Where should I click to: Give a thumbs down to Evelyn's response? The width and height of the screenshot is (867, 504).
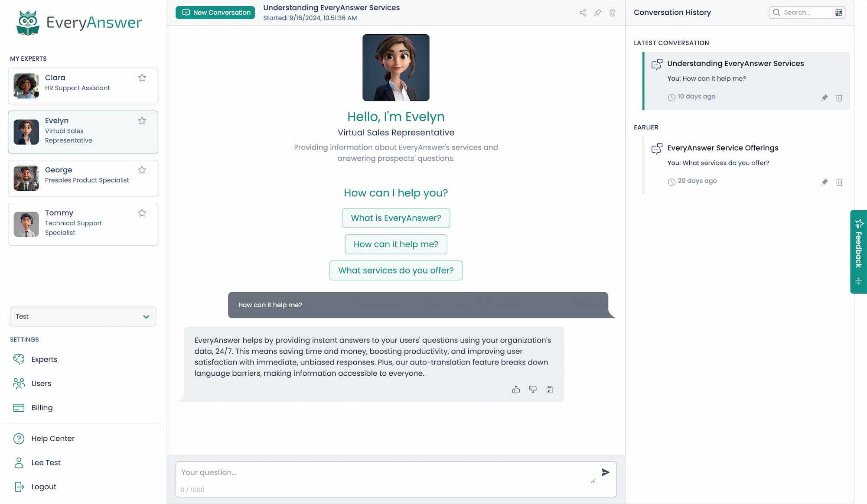click(x=533, y=389)
